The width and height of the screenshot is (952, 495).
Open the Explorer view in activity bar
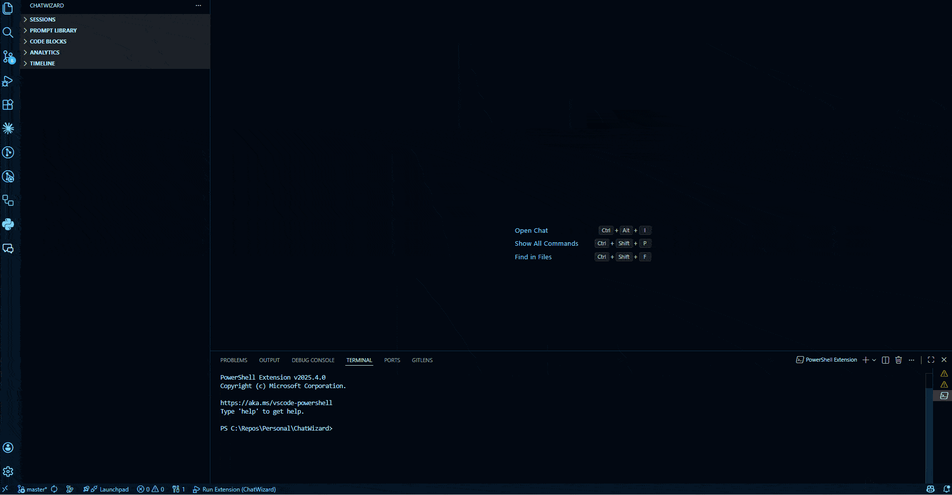[8, 9]
